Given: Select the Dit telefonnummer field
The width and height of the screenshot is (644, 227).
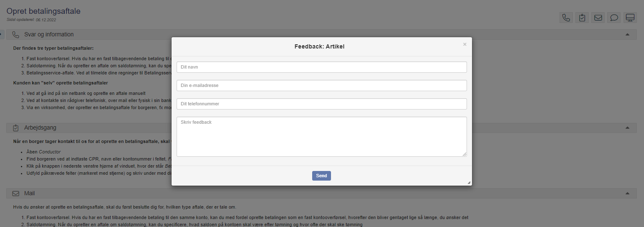Looking at the screenshot, I should pyautogui.click(x=321, y=104).
